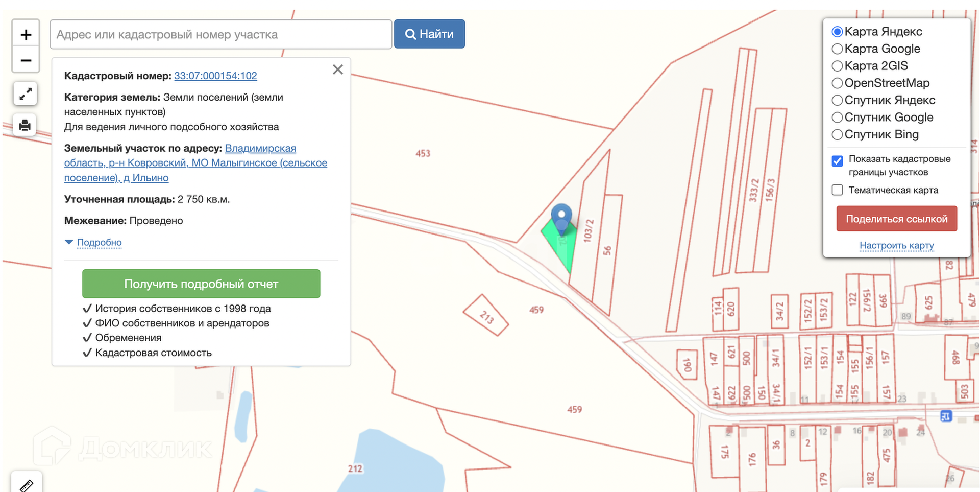Expand the Подробно details section

coord(99,242)
